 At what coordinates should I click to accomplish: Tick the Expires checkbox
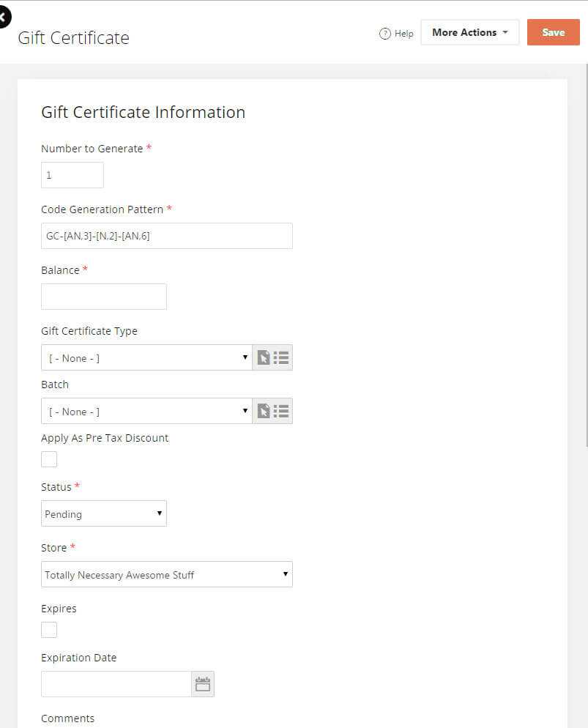(x=49, y=630)
